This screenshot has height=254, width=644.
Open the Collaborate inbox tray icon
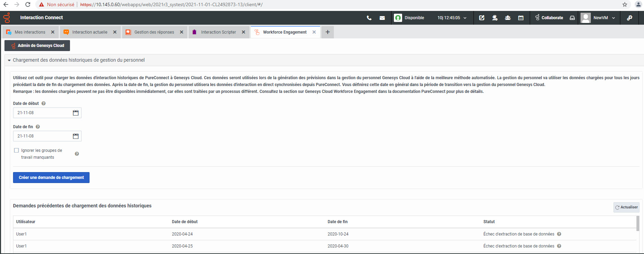click(x=572, y=18)
